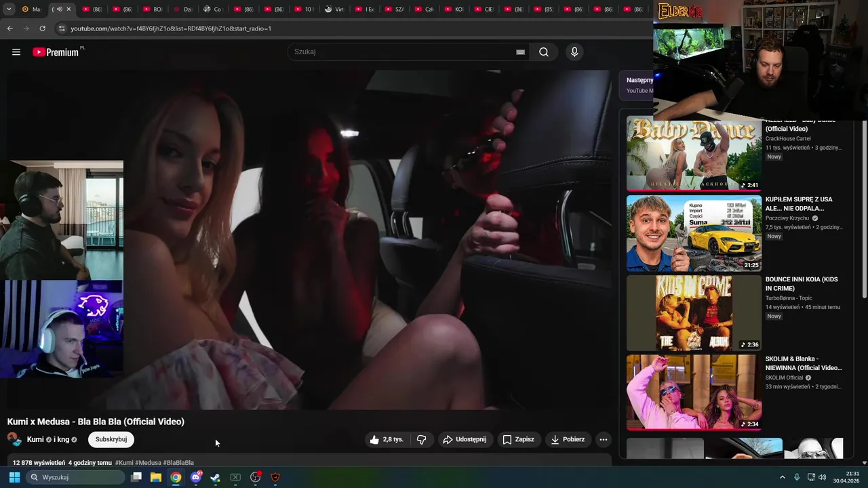Share the video via Udostępnij
This screenshot has height=488, width=868.
pos(465,439)
